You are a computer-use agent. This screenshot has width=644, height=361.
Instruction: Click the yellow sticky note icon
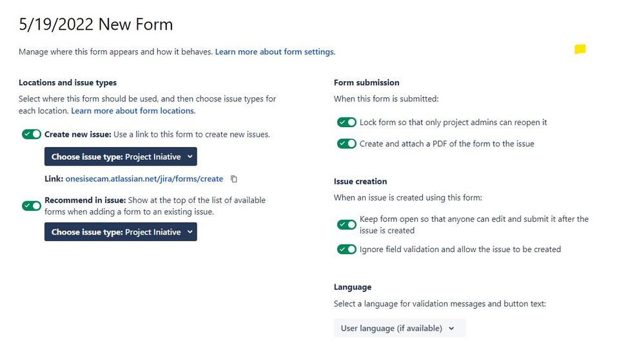(580, 49)
